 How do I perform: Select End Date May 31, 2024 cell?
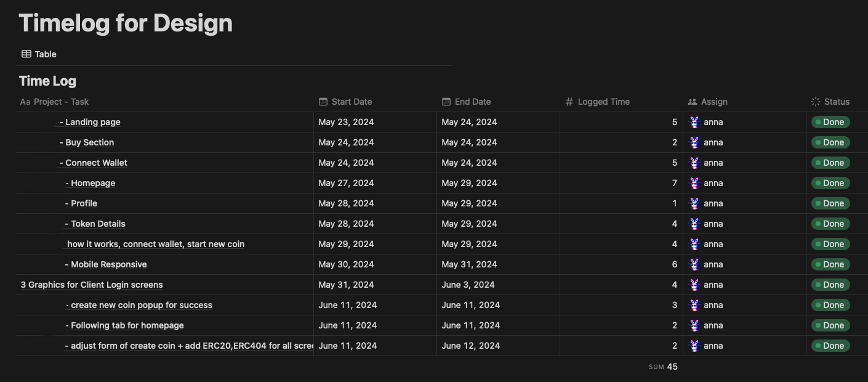click(499, 264)
